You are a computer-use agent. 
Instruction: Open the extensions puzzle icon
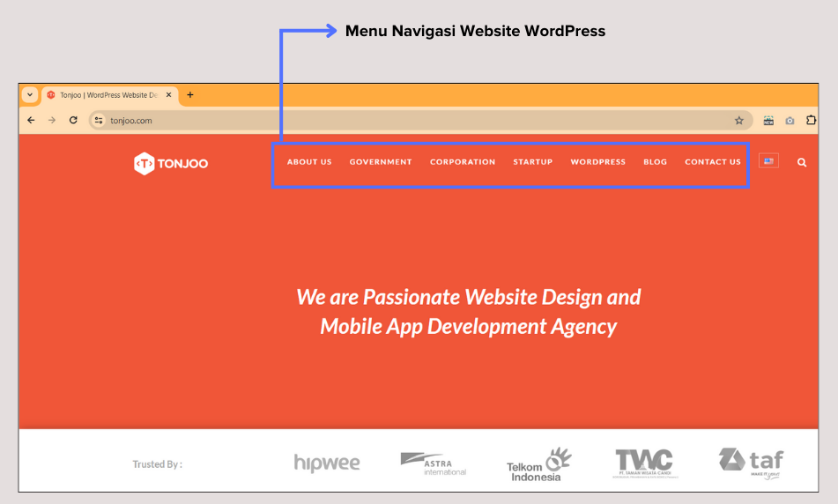tap(811, 120)
